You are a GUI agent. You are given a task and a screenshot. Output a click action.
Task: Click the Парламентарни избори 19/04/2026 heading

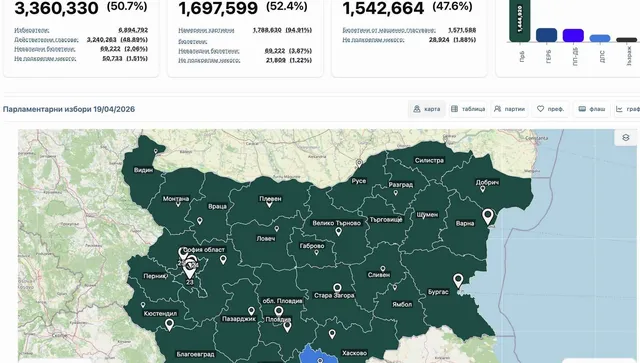tap(69, 109)
